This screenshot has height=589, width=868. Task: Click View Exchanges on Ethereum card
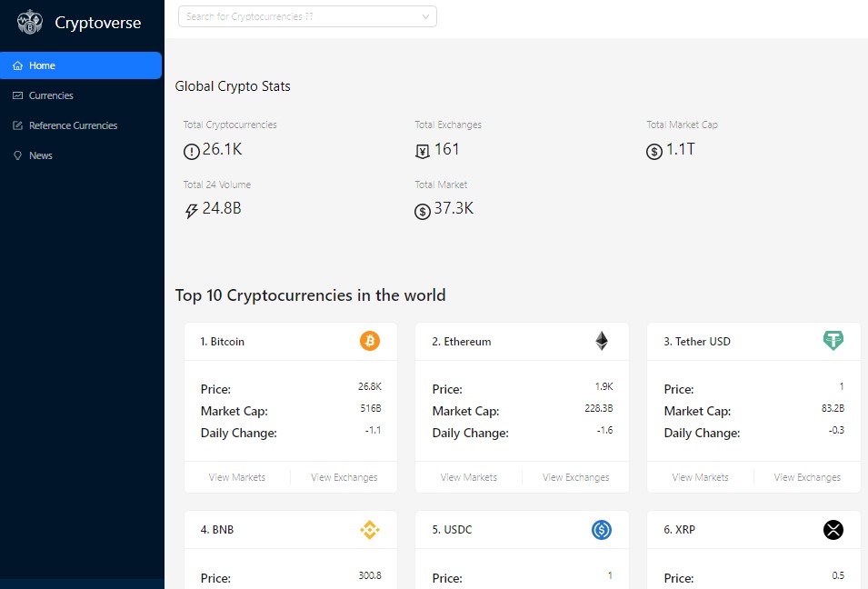tap(575, 477)
